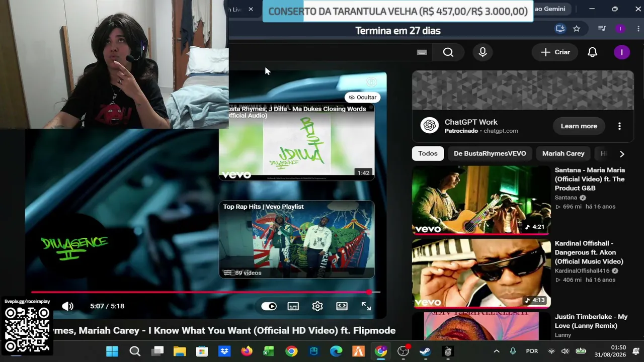Enter fullscreen on the video player

click(x=366, y=306)
